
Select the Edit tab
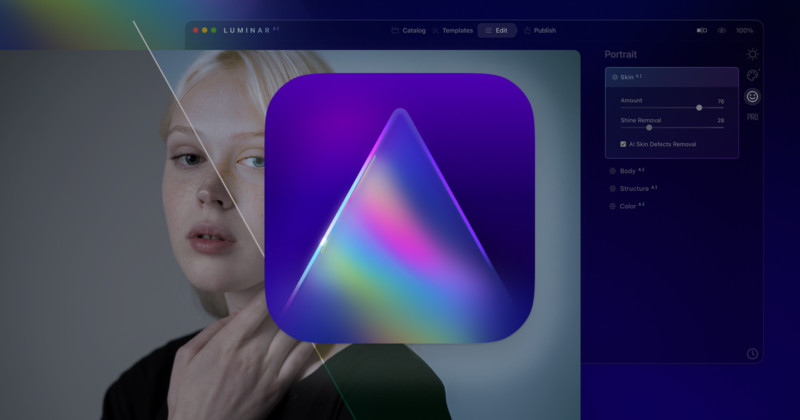click(496, 31)
